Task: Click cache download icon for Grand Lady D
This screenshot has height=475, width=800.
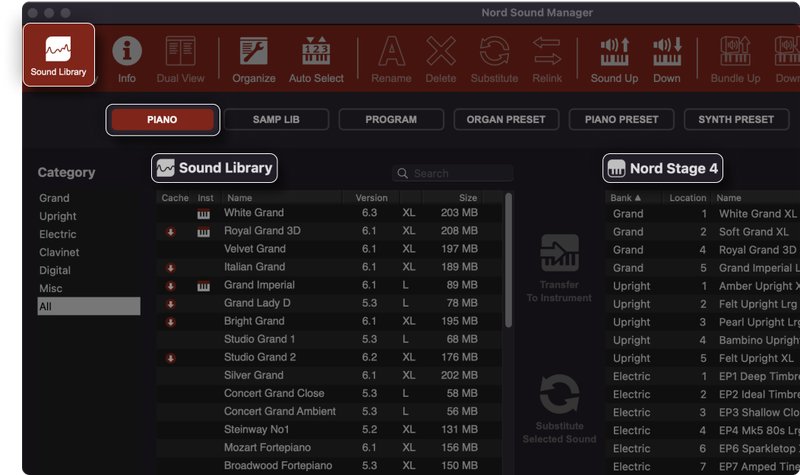Action: 171,304
